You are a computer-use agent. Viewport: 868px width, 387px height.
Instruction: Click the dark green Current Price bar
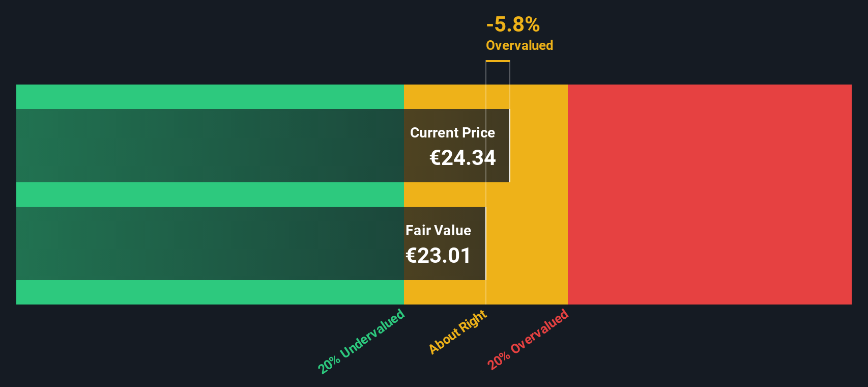click(x=210, y=146)
